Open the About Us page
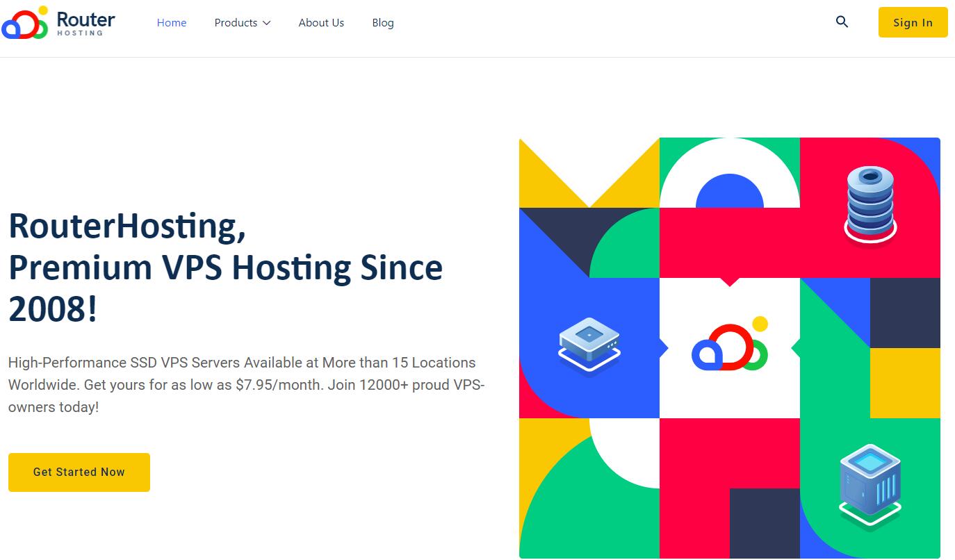This screenshot has height=560, width=955. [x=321, y=22]
